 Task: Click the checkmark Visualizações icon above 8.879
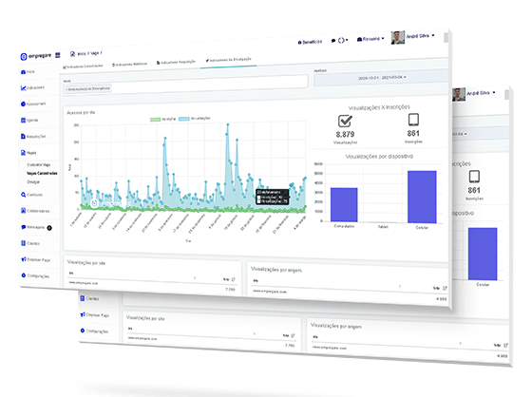tap(345, 122)
